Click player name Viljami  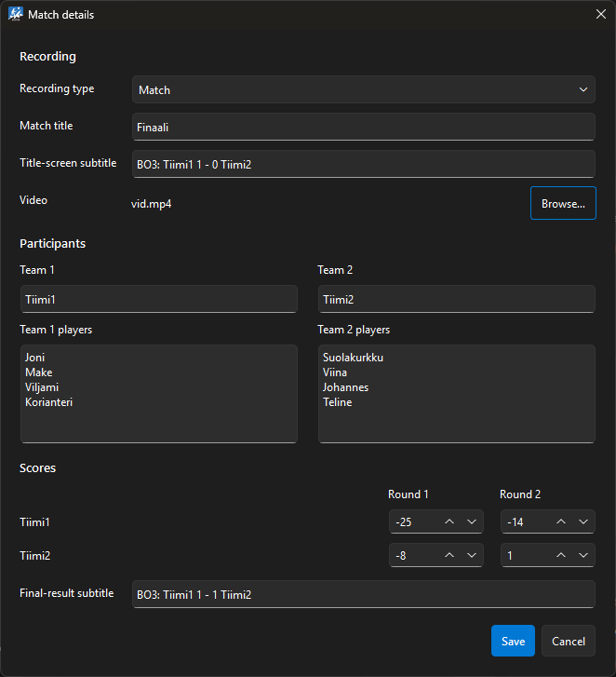point(42,387)
